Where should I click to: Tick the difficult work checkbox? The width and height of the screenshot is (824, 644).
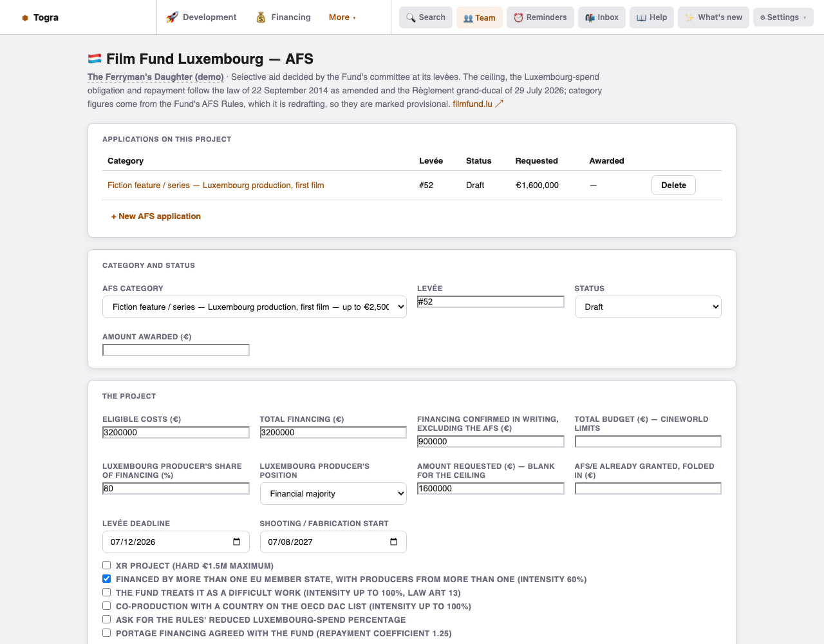tap(107, 592)
